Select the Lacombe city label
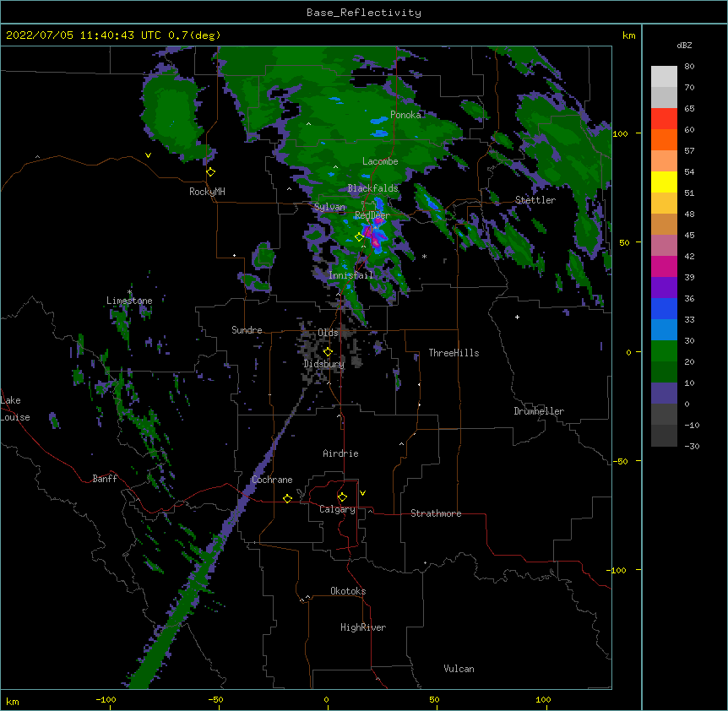This screenshot has width=728, height=711. click(x=380, y=161)
